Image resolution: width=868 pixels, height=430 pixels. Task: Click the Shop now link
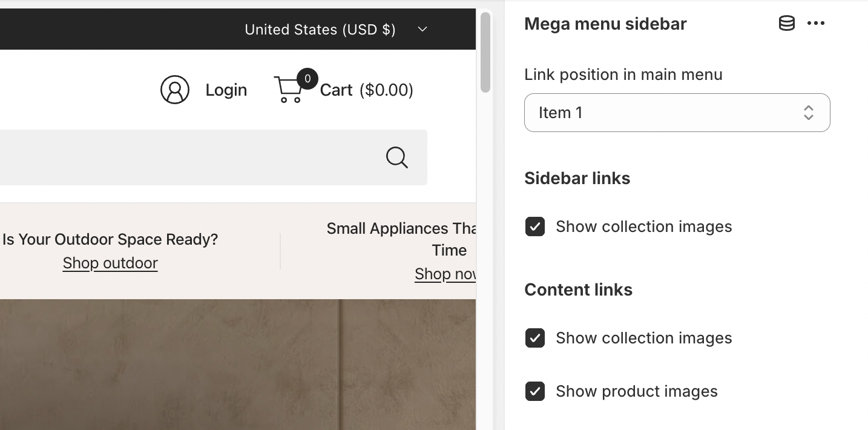click(x=445, y=274)
